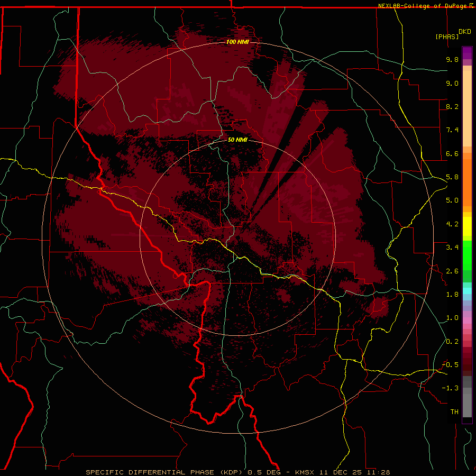
Task: Click the light peach segment of color bar
Action: click(467, 108)
